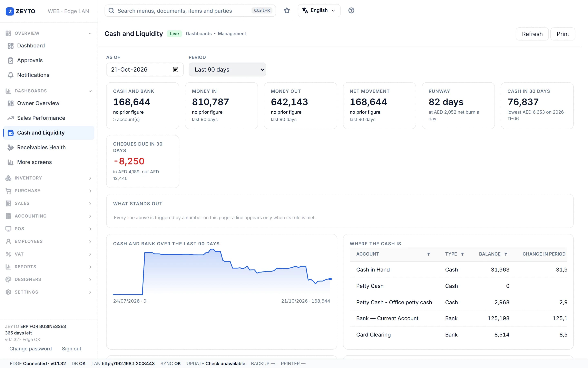
Task: Expand the Purchase section
Action: pyautogui.click(x=49, y=191)
